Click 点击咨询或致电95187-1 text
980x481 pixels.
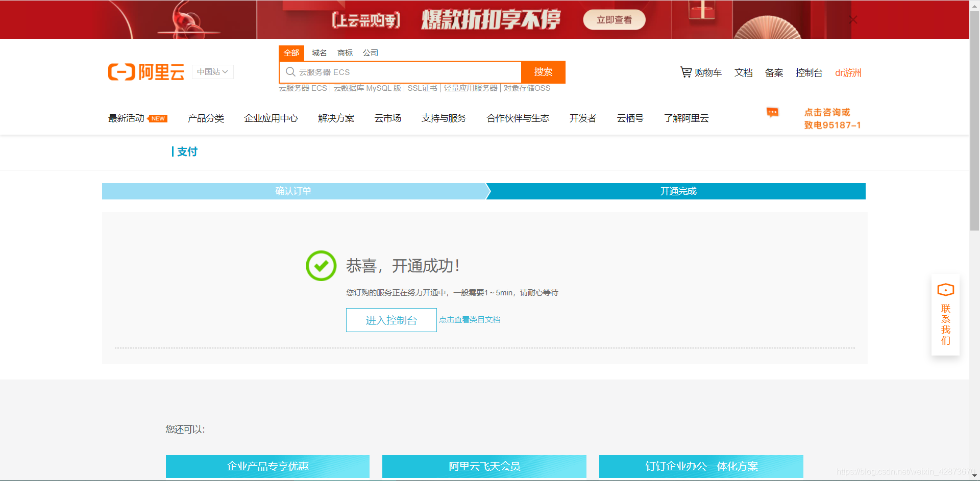[x=832, y=118]
